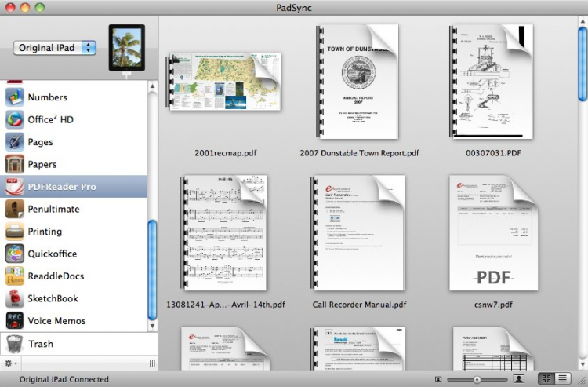Click the iPad device image
588x387 pixels.
click(127, 48)
